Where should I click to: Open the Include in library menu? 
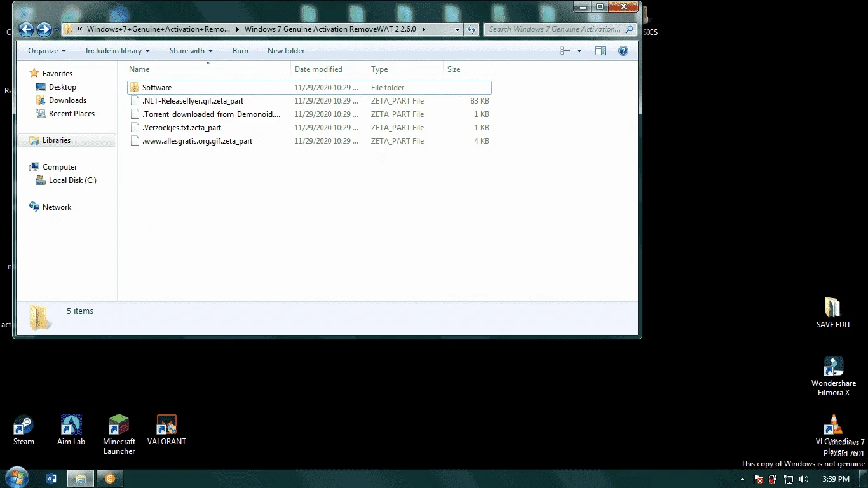coord(118,51)
